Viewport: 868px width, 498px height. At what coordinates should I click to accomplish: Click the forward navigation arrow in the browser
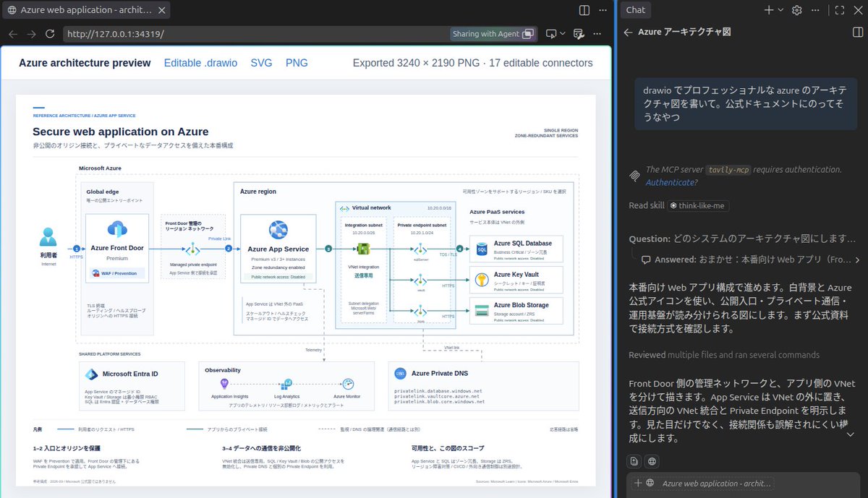point(31,34)
